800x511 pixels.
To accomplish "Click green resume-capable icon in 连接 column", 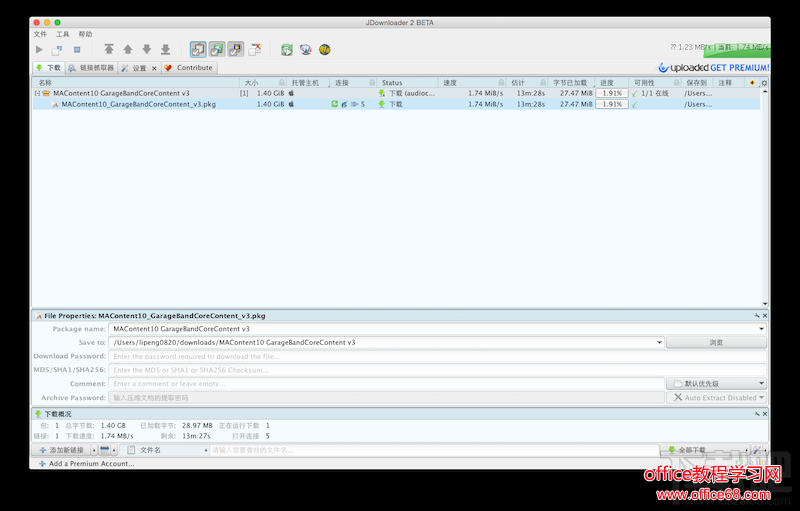I will 334,104.
